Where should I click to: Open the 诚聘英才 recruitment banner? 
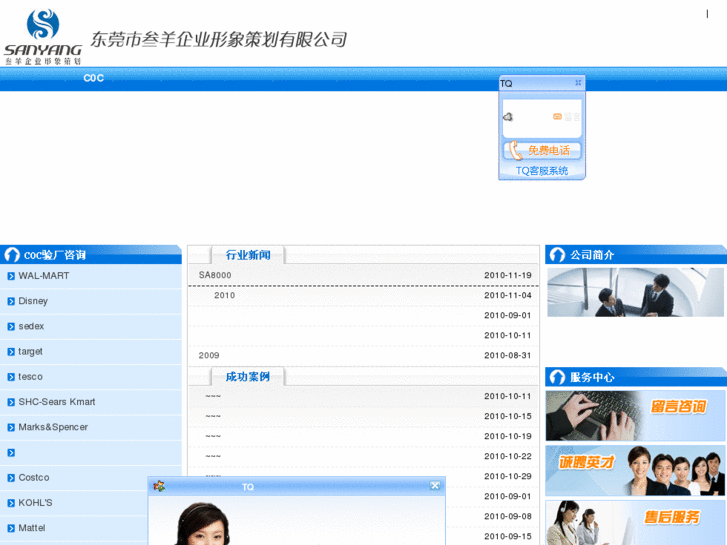click(635, 471)
